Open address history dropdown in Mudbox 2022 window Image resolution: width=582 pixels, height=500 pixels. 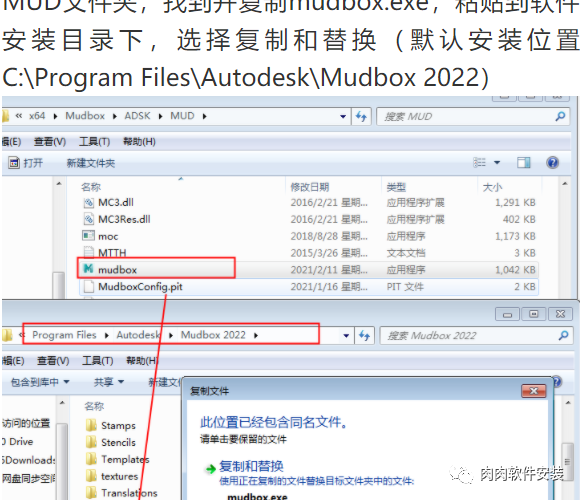point(346,336)
